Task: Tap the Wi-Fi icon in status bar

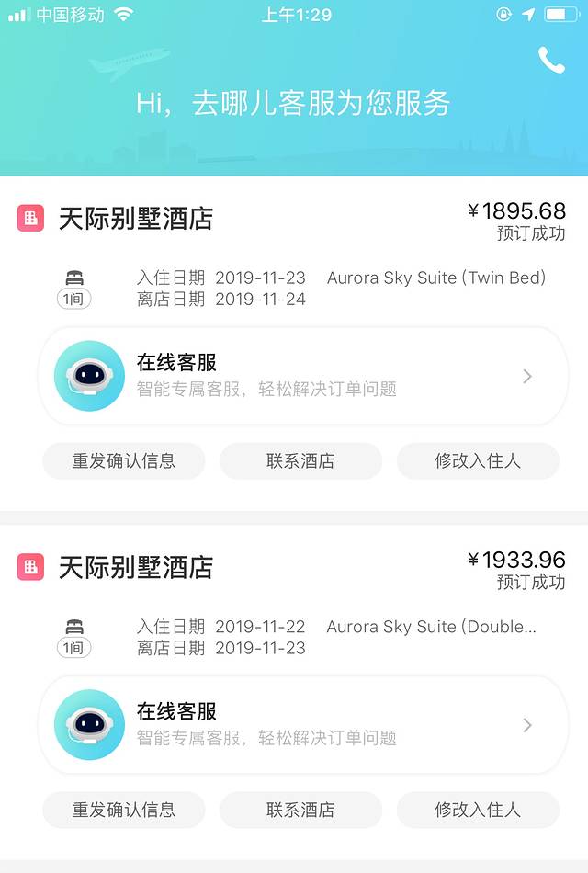Action: pos(124,15)
